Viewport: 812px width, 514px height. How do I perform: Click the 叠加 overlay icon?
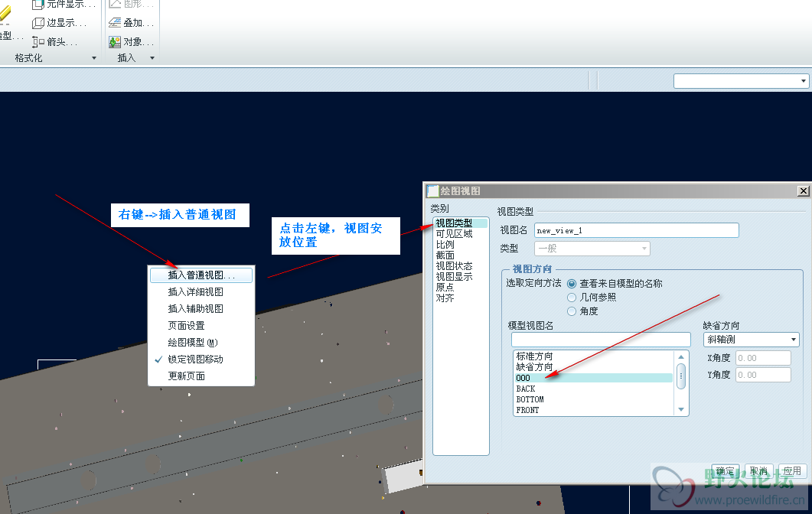pyautogui.click(x=115, y=23)
